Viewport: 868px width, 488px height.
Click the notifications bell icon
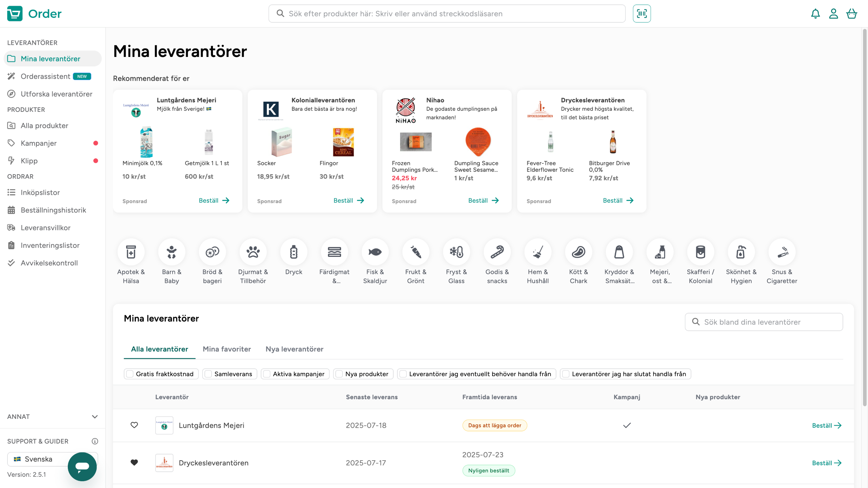[815, 14]
